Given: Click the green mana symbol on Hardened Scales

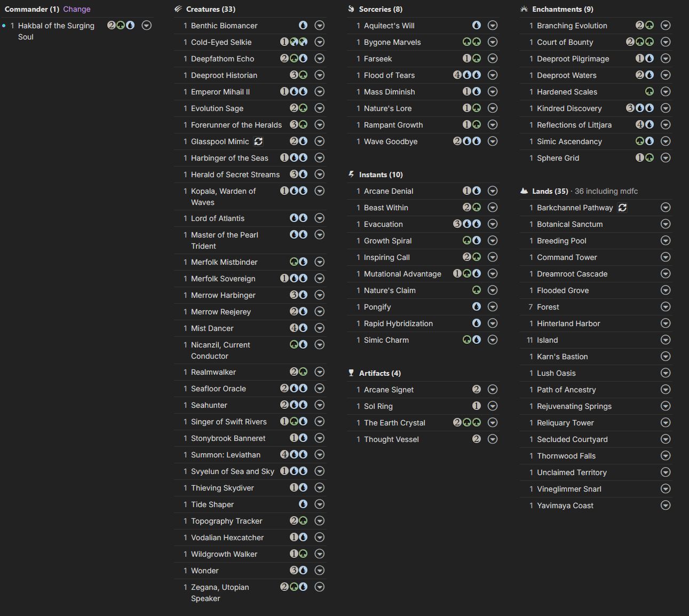Looking at the screenshot, I should [649, 92].
